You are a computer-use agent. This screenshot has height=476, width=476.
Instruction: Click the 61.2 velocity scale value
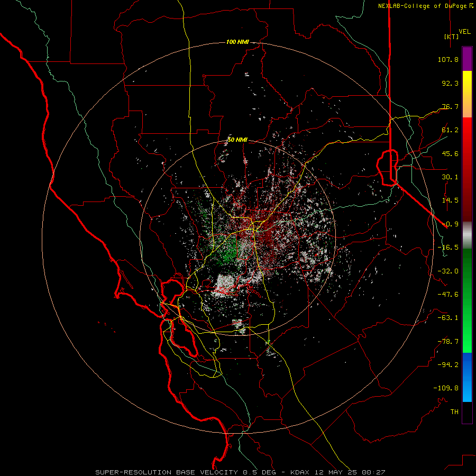point(450,130)
